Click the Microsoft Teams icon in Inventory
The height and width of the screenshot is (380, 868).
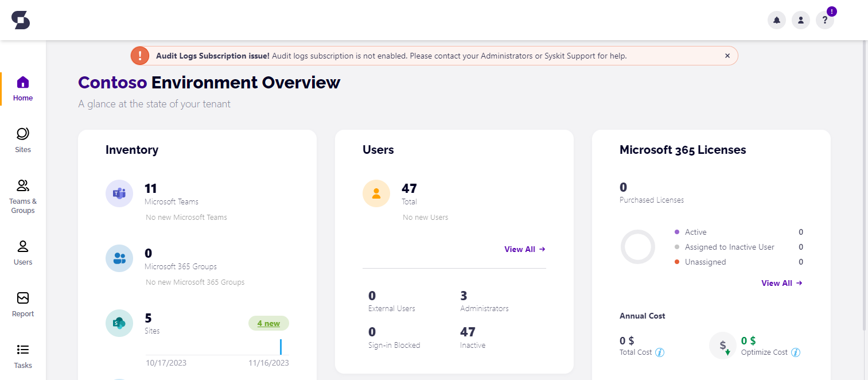[119, 193]
